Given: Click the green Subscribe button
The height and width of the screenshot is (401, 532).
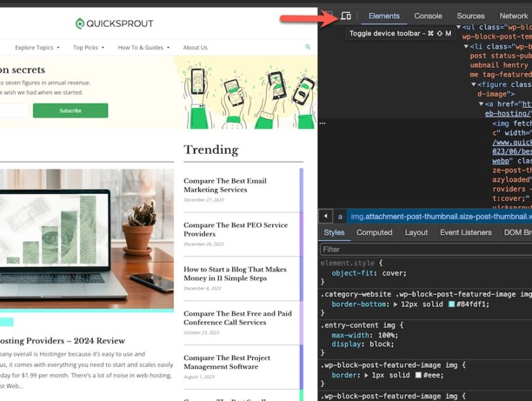Looking at the screenshot, I should [70, 111].
